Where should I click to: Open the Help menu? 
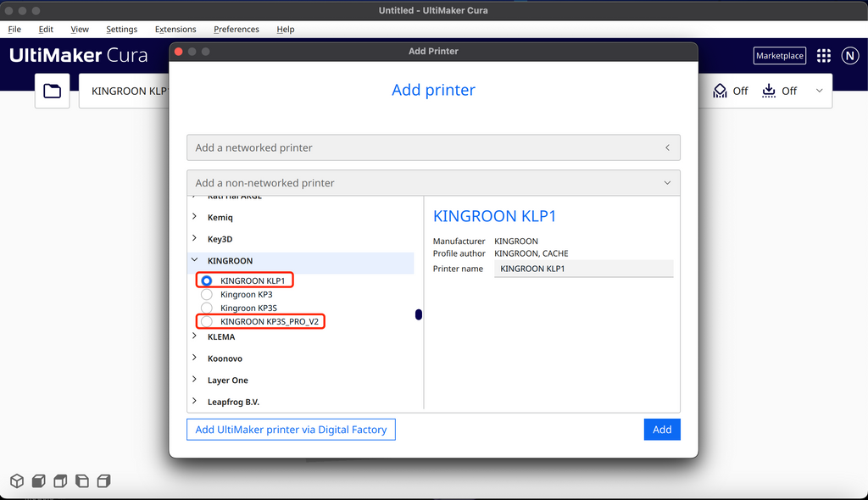click(x=286, y=30)
